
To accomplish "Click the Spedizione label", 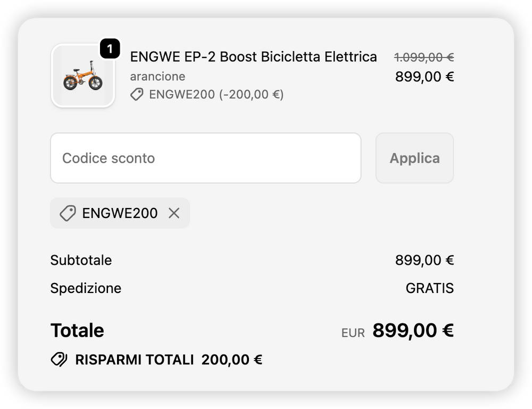I will 86,288.
